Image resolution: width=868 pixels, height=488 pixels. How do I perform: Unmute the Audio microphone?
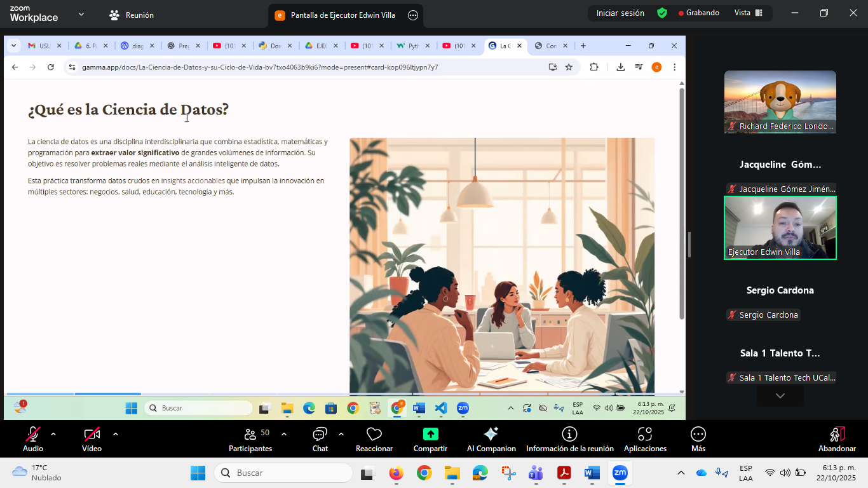coord(32,435)
